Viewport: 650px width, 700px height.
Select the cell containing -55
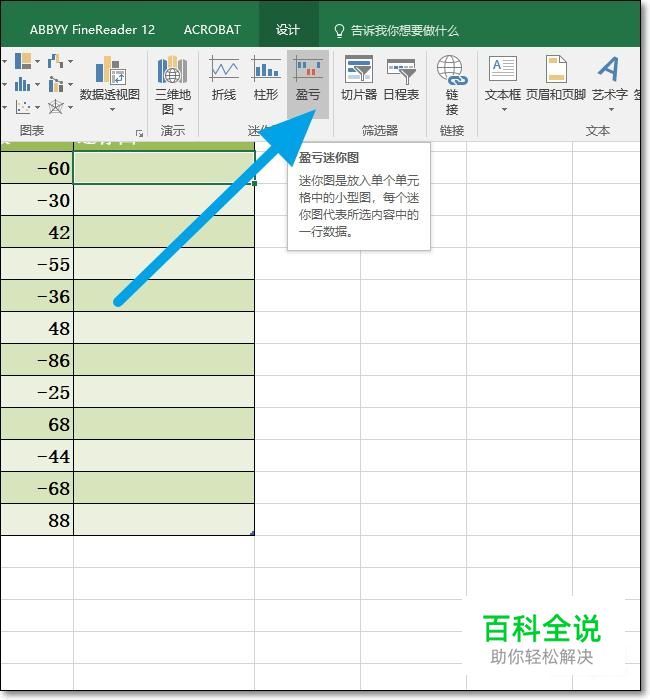[37, 264]
